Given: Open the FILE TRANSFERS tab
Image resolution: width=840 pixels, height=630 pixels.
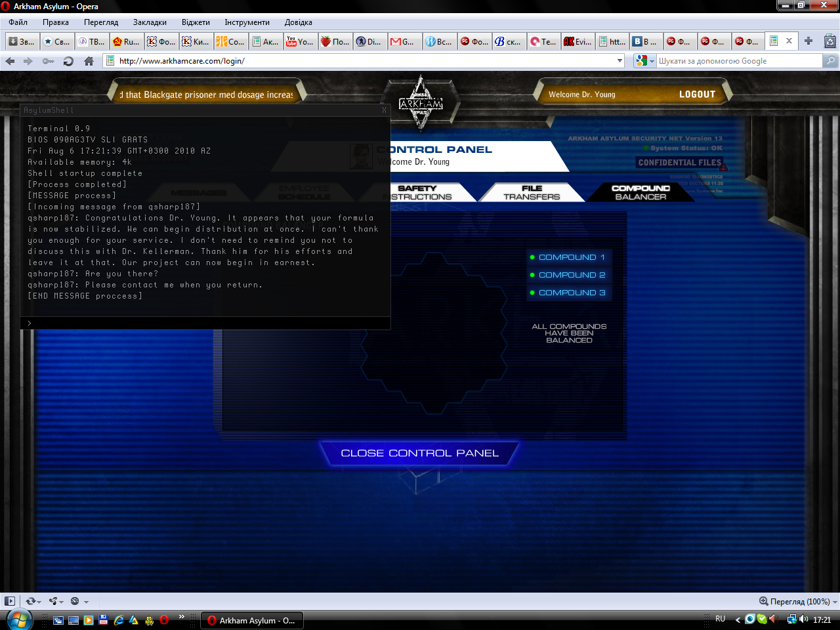Looking at the screenshot, I should 532,192.
